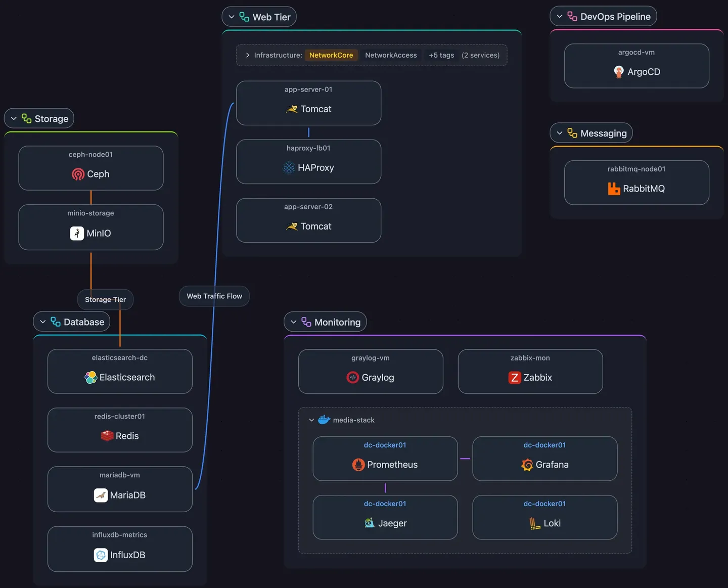Click the Web Traffic Flow edge label

[x=214, y=296]
